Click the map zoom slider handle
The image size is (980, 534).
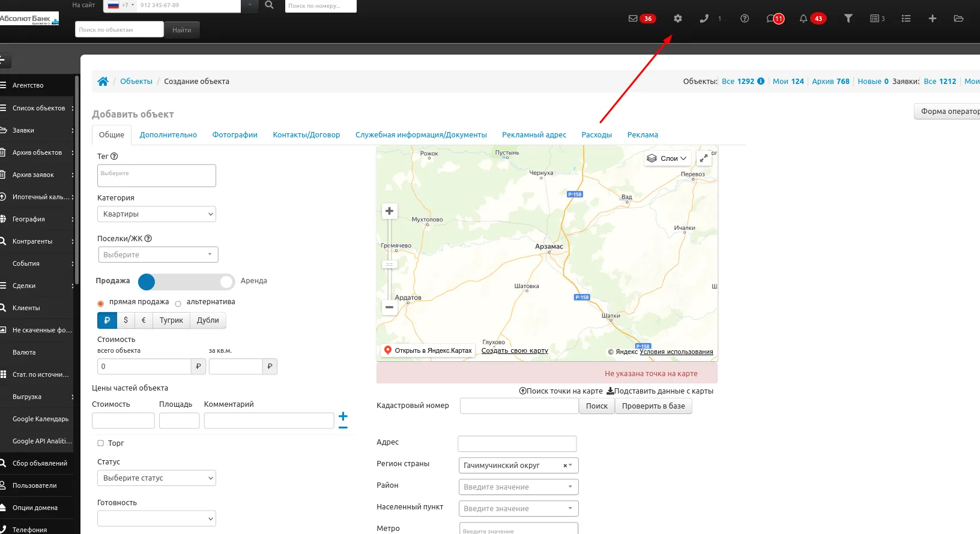(x=389, y=265)
